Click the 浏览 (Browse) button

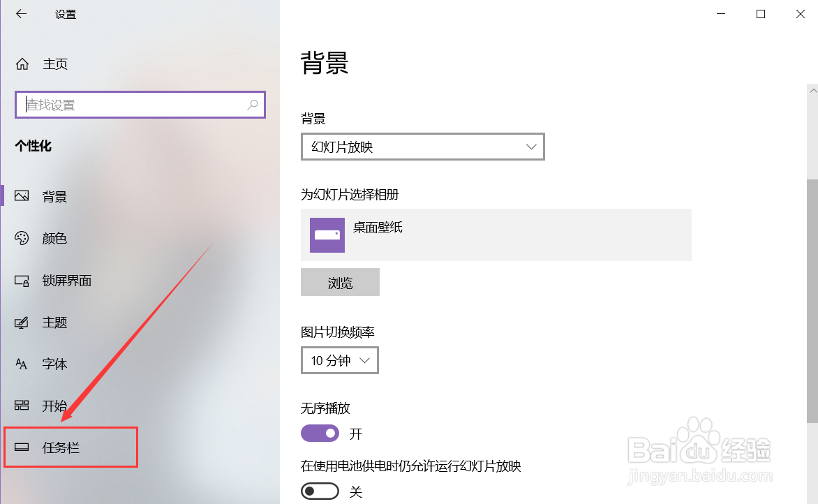tap(340, 282)
